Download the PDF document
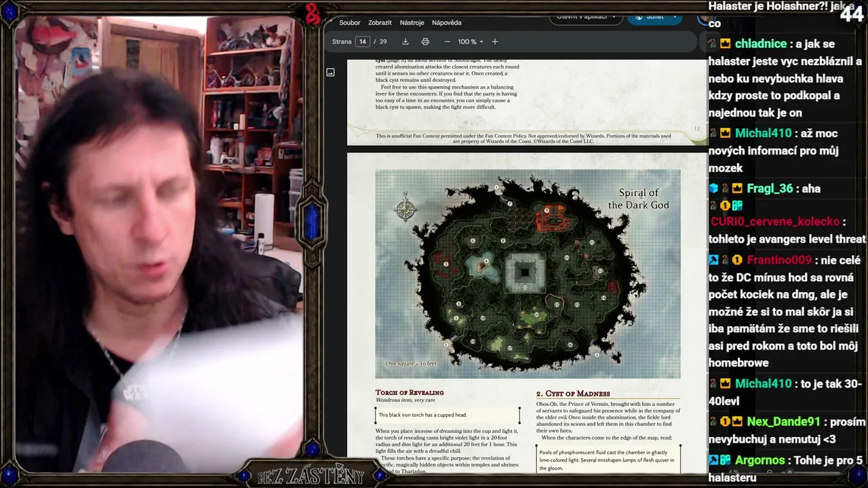Screen dimensions: 868x488 (406, 41)
